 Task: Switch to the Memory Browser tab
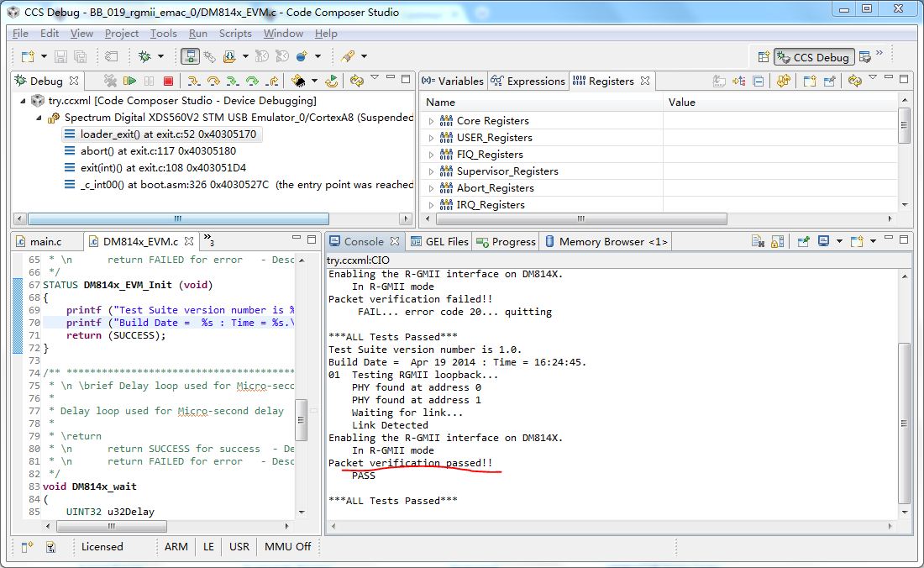(606, 242)
